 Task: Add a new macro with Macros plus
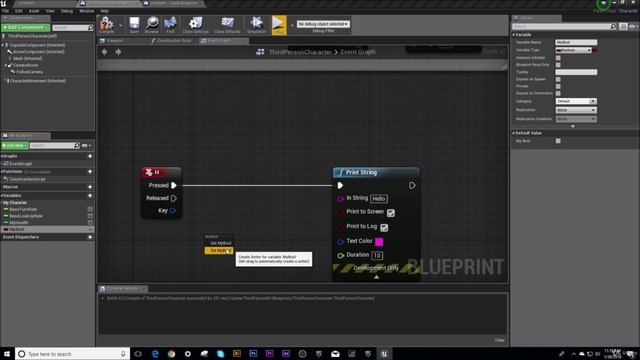click(90, 187)
